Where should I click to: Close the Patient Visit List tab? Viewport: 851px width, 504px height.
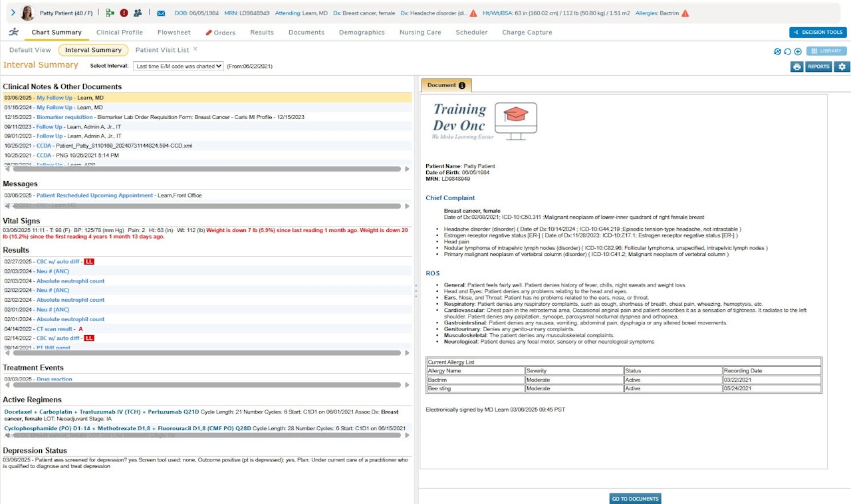click(x=195, y=49)
